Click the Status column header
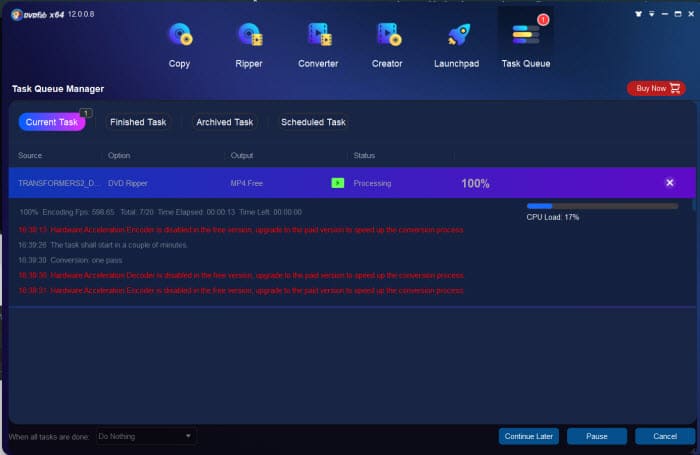Screen dimensions: 700x455 (x=364, y=155)
